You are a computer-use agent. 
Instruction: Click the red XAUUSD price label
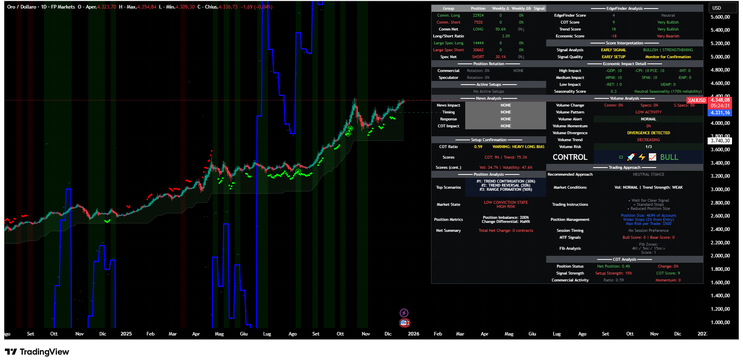(697, 100)
